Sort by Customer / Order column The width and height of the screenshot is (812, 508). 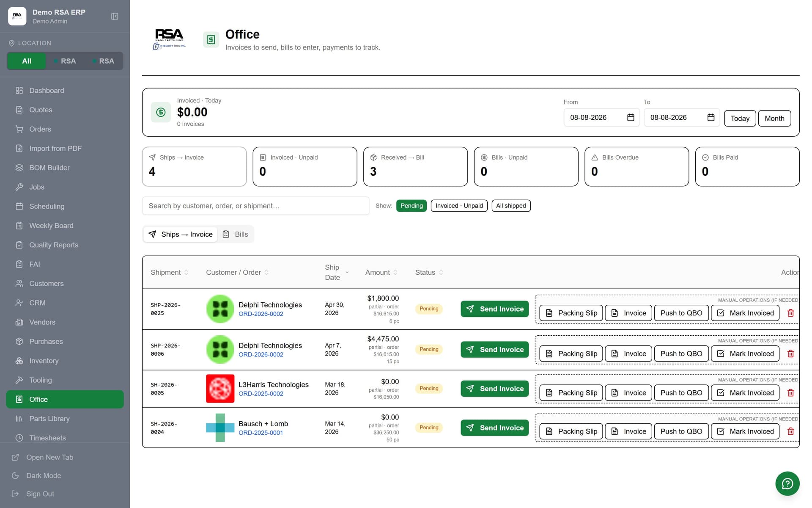(237, 272)
